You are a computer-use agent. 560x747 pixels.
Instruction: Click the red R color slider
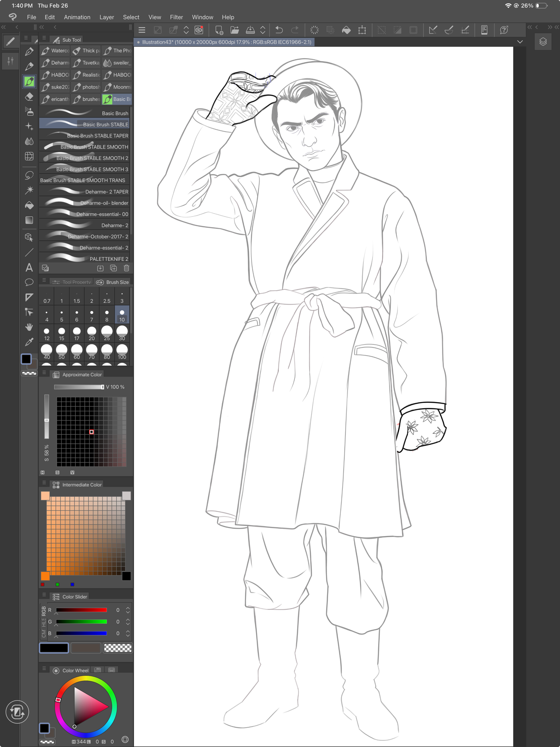tap(81, 610)
